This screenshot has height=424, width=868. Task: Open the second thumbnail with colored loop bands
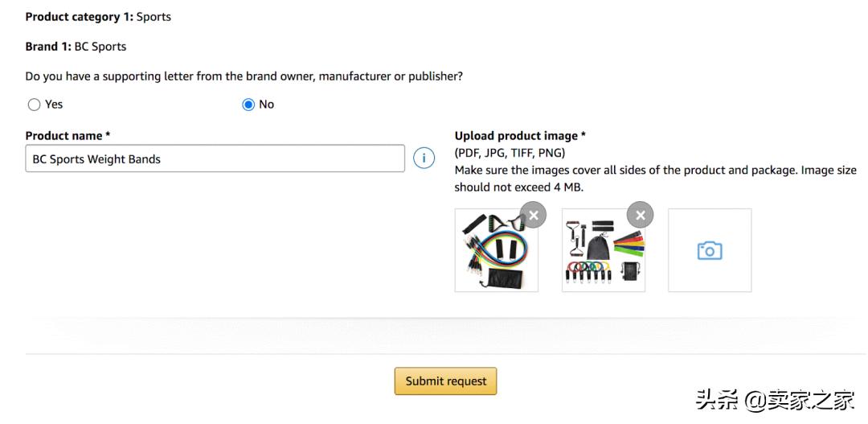603,253
